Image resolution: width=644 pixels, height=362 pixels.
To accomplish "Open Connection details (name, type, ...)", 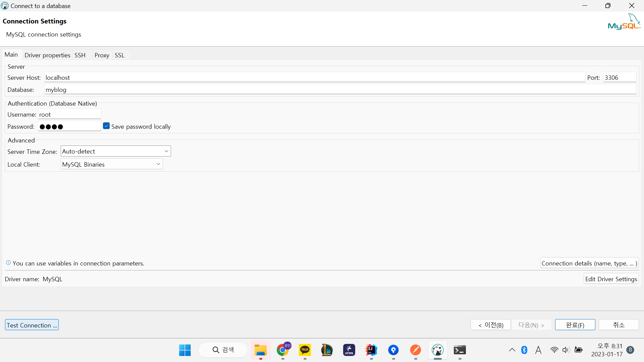I will 589,263.
